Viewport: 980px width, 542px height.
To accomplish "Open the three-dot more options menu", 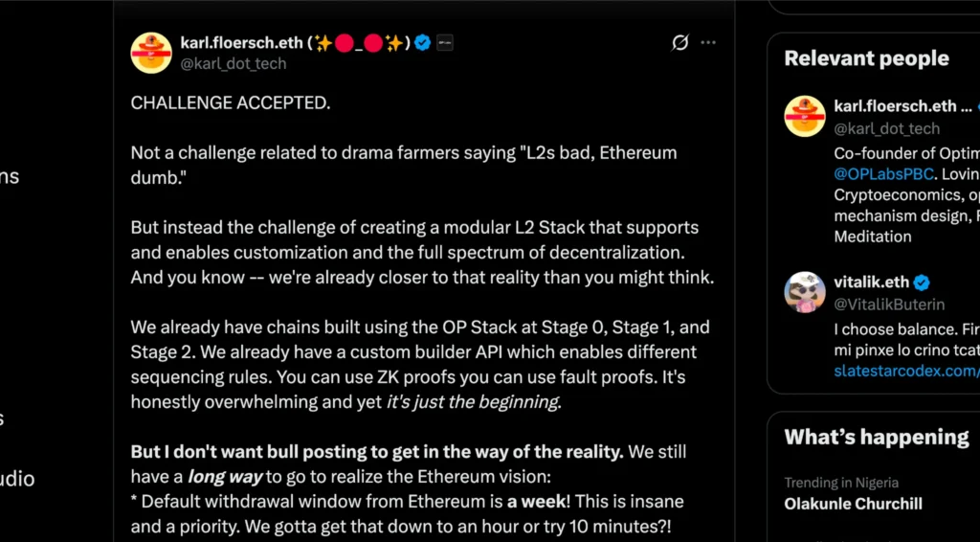I will [708, 43].
